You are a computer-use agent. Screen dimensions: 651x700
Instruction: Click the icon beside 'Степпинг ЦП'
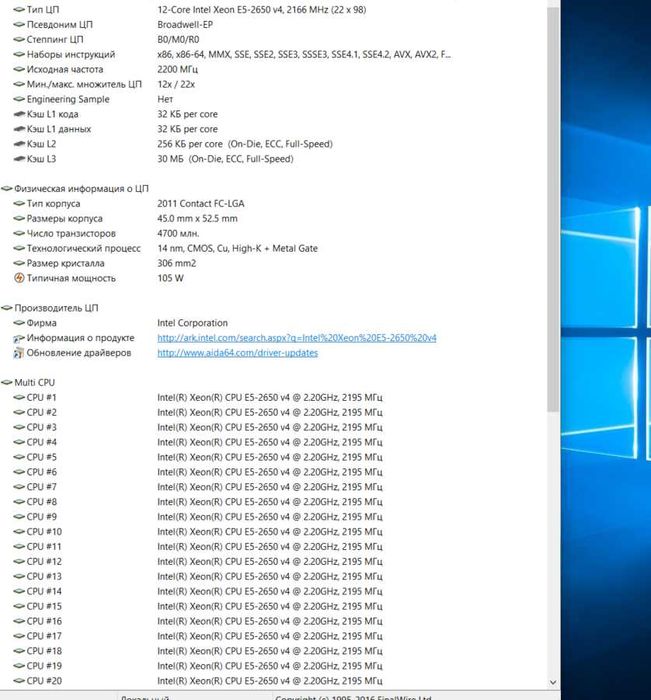pos(19,39)
